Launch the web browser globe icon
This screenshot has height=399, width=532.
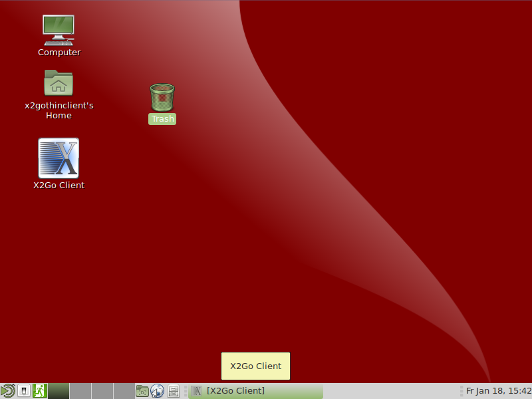[158, 391]
